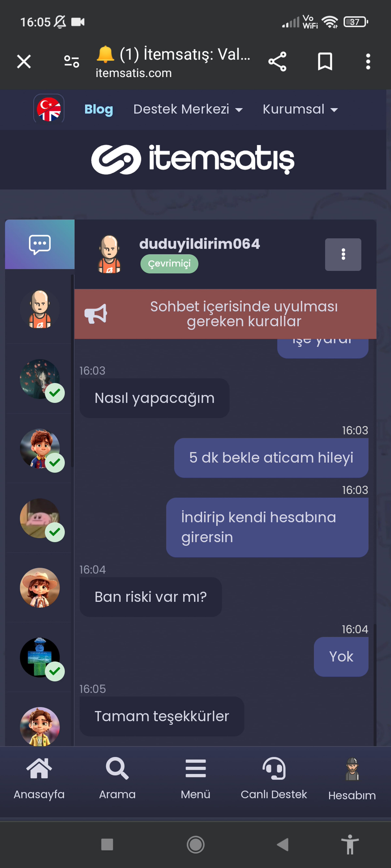Viewport: 391px width, 868px height.
Task: Switch language via the Turkish-UK flag icon
Action: [x=49, y=109]
